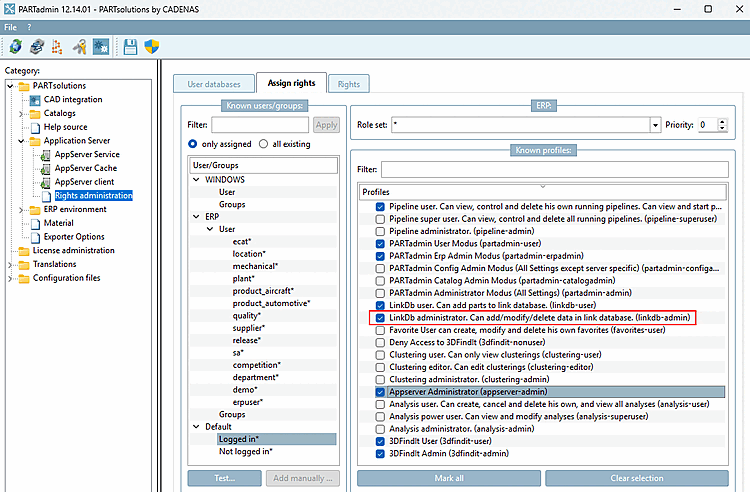The image size is (750, 492).
Task: Uncheck the 3DFindIt Admin checkbox
Action: (380, 454)
